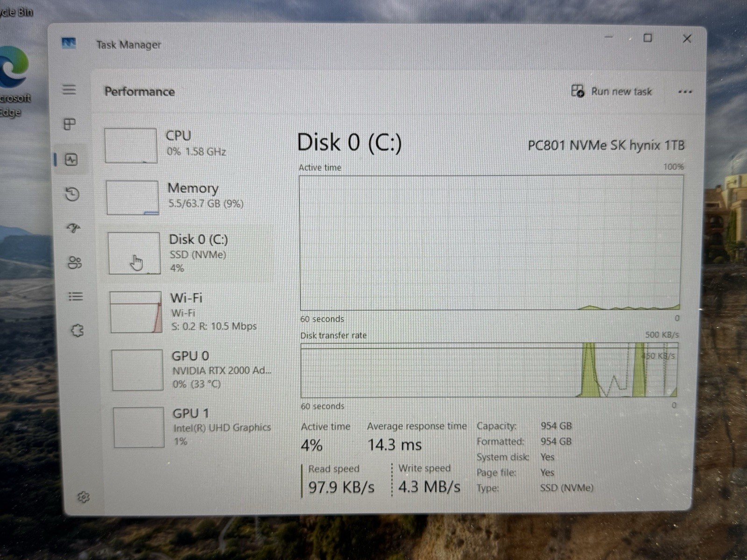The height and width of the screenshot is (560, 747).
Task: Select the CPU performance item
Action: pos(187,145)
